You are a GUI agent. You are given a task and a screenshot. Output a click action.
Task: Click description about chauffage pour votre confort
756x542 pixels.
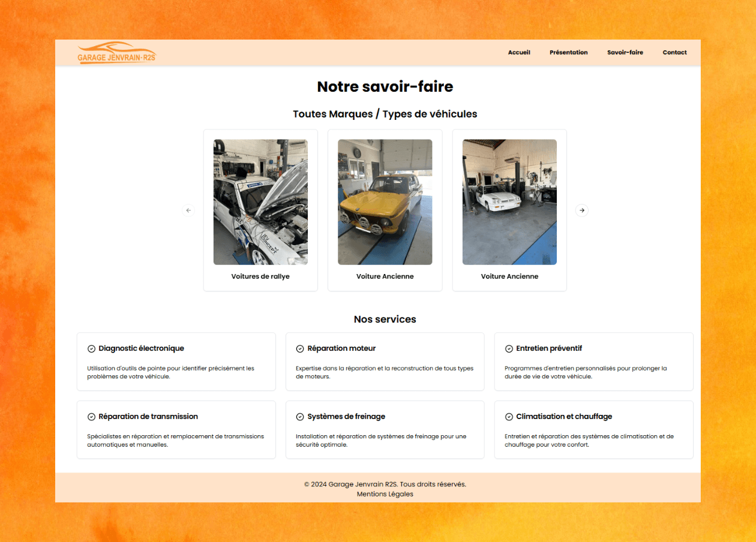[x=589, y=441]
